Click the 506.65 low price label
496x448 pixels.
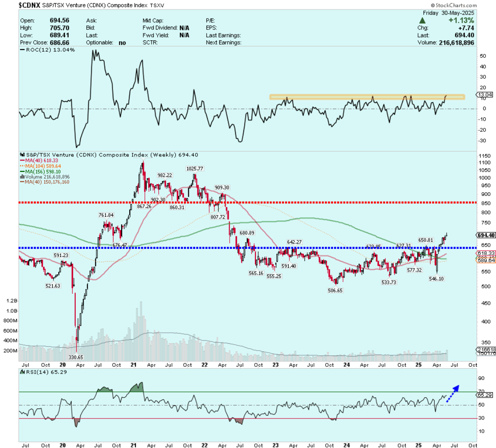[x=335, y=291]
